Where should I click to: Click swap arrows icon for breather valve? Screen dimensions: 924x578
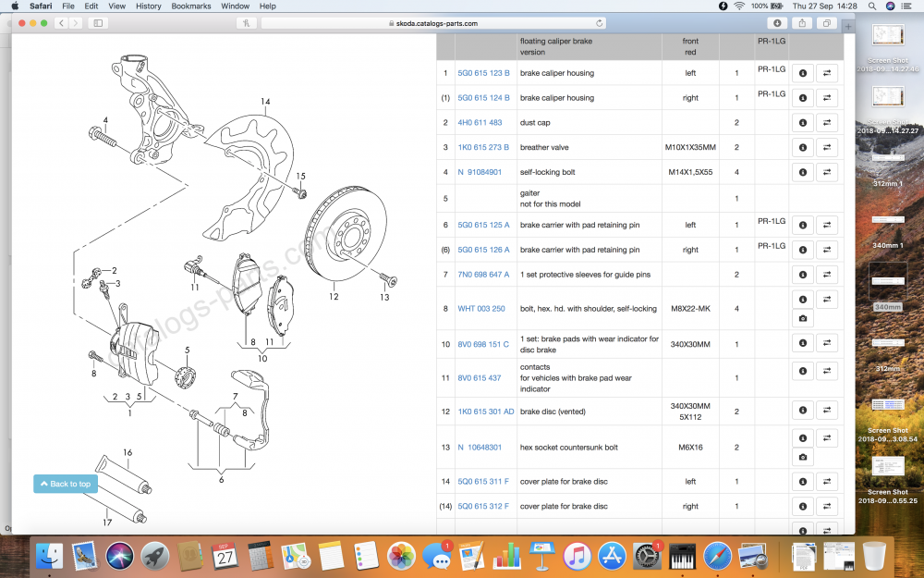pos(827,147)
